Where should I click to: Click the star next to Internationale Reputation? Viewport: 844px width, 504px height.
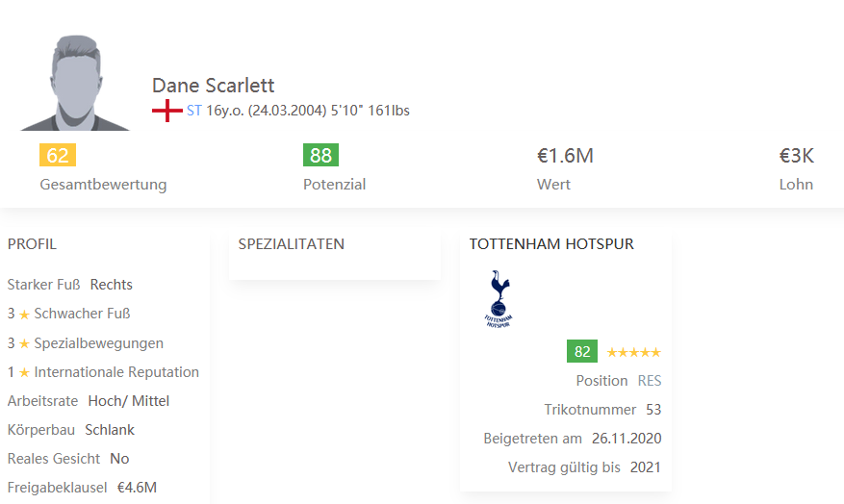click(24, 373)
